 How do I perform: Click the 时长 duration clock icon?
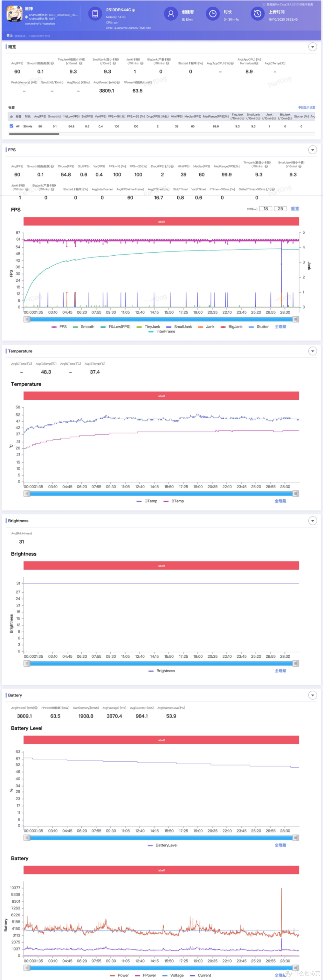213,14
